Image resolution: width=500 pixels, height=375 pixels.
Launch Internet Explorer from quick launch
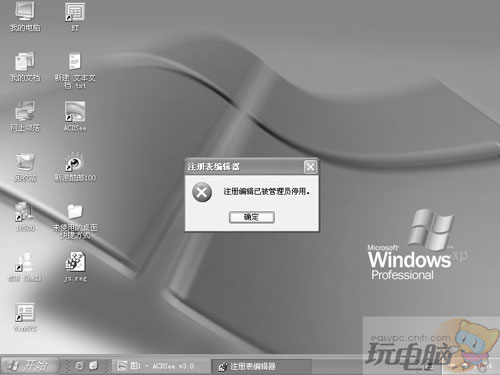click(79, 366)
